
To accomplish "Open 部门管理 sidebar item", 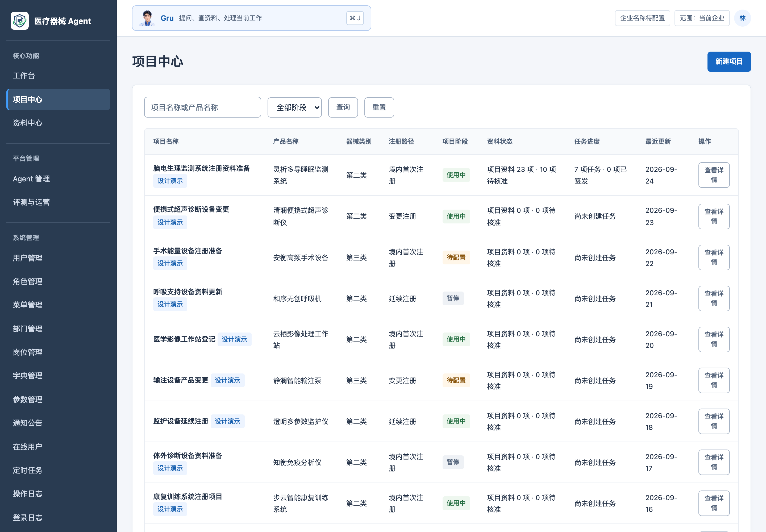I will (x=58, y=329).
